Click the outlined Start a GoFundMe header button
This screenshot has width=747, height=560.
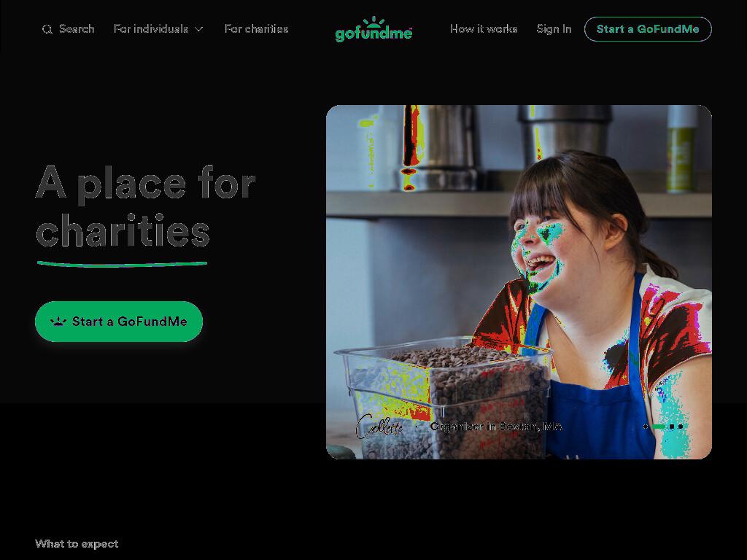648,29
